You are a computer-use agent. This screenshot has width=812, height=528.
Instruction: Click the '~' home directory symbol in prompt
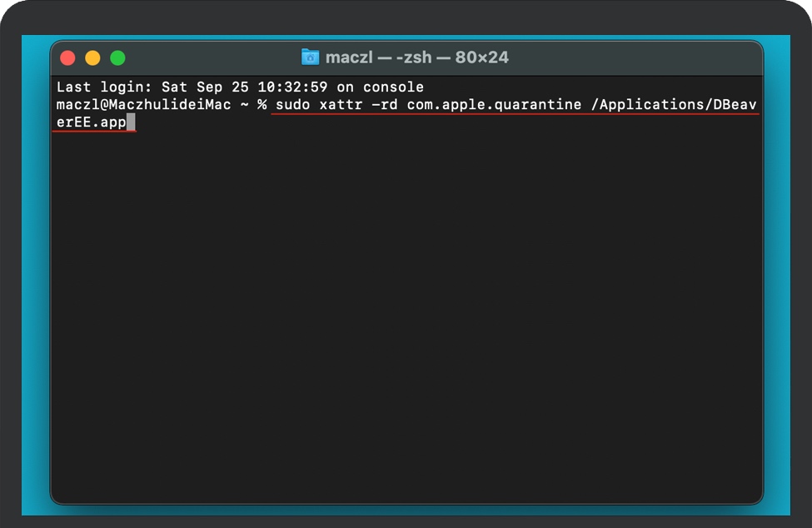pos(244,105)
